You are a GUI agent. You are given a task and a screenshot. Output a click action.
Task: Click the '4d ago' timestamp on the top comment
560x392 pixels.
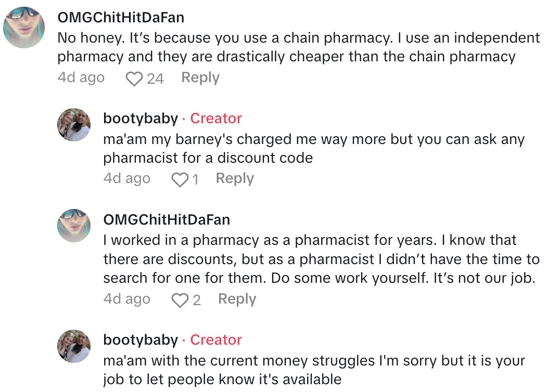(x=81, y=78)
